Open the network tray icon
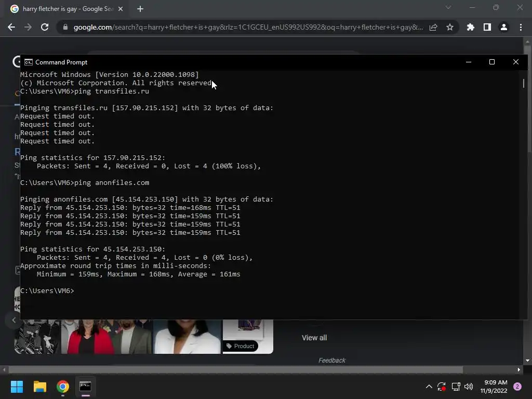The height and width of the screenshot is (399, 532). (456, 387)
